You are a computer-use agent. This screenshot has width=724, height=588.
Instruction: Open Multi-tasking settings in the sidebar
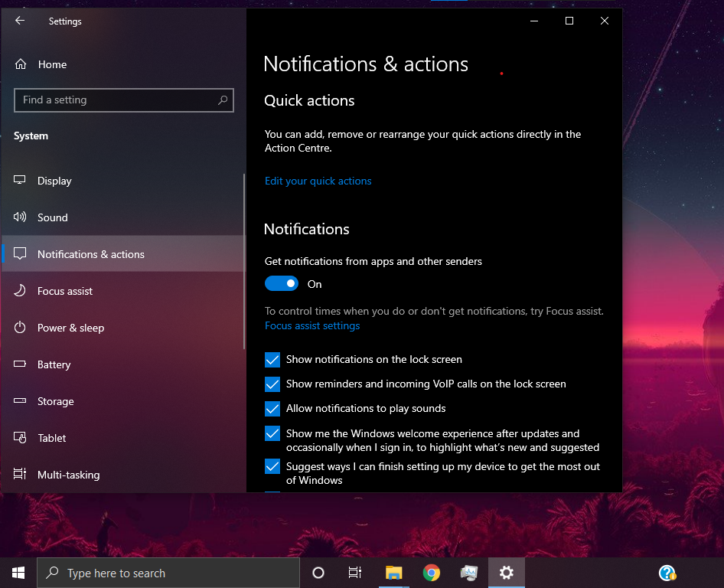point(122,475)
